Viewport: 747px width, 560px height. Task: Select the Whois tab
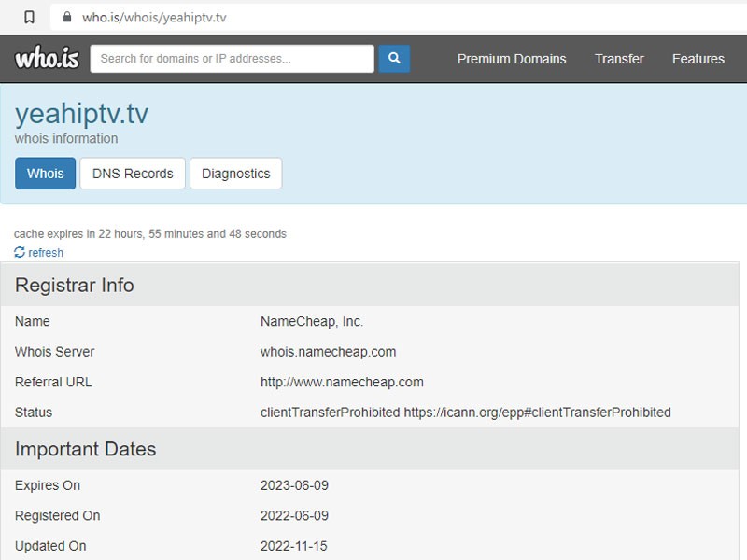45,174
